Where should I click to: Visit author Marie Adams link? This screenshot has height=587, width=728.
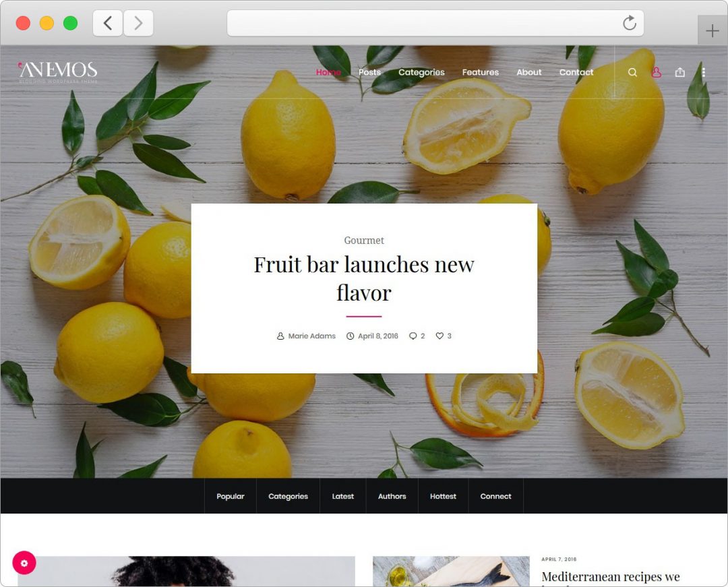coord(311,336)
